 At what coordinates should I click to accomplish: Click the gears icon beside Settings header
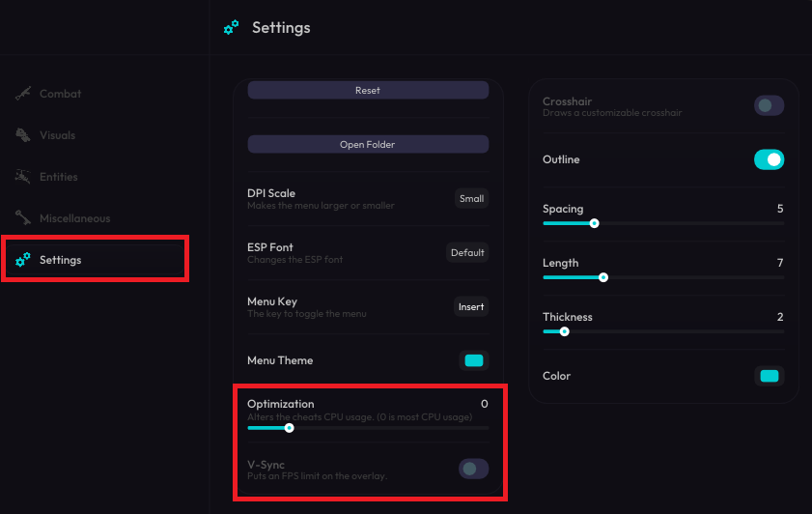tap(231, 27)
